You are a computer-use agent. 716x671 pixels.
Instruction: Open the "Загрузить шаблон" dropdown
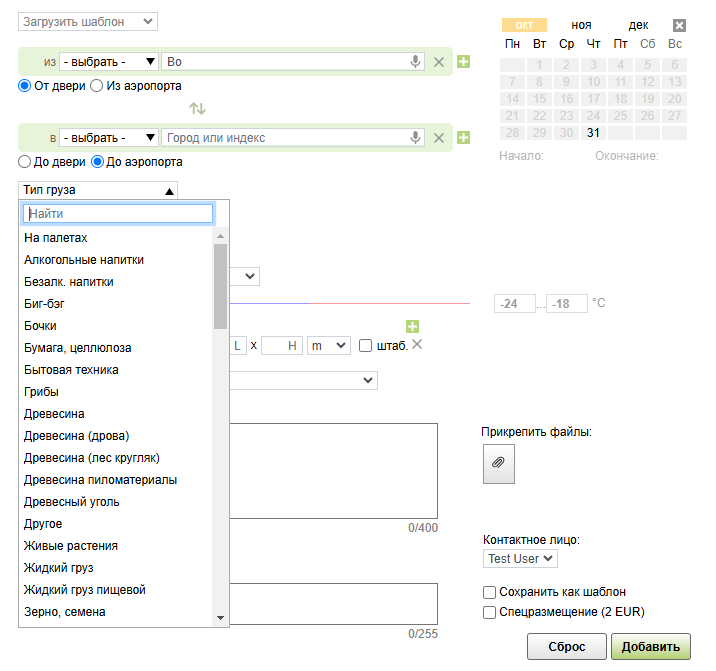(x=88, y=21)
